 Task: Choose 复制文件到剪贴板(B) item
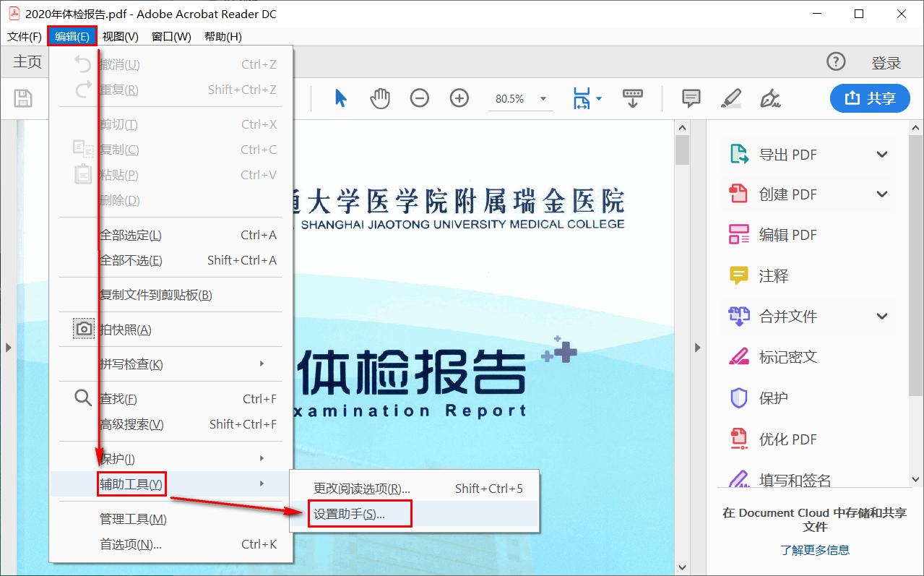coord(170,295)
